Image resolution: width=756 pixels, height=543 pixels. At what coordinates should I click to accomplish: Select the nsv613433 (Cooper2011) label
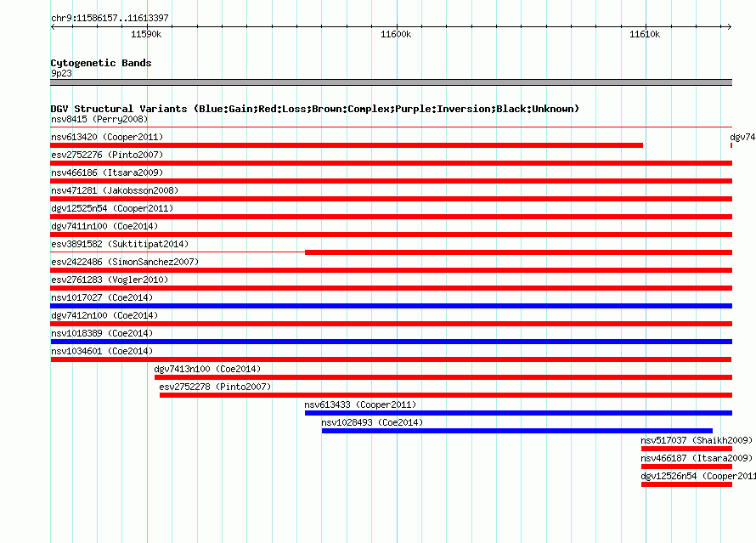[360, 404]
